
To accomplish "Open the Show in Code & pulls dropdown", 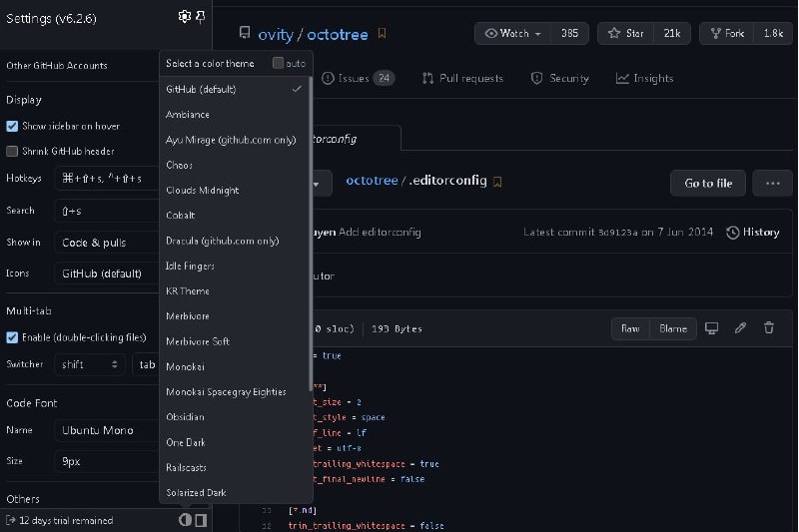I will pos(107,243).
